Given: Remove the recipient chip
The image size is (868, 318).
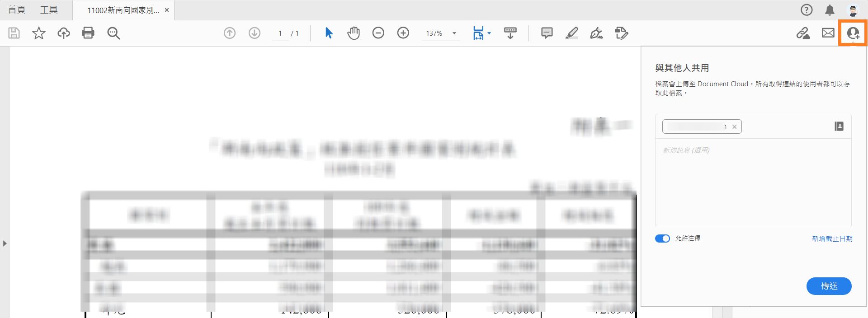Looking at the screenshot, I should click(734, 127).
